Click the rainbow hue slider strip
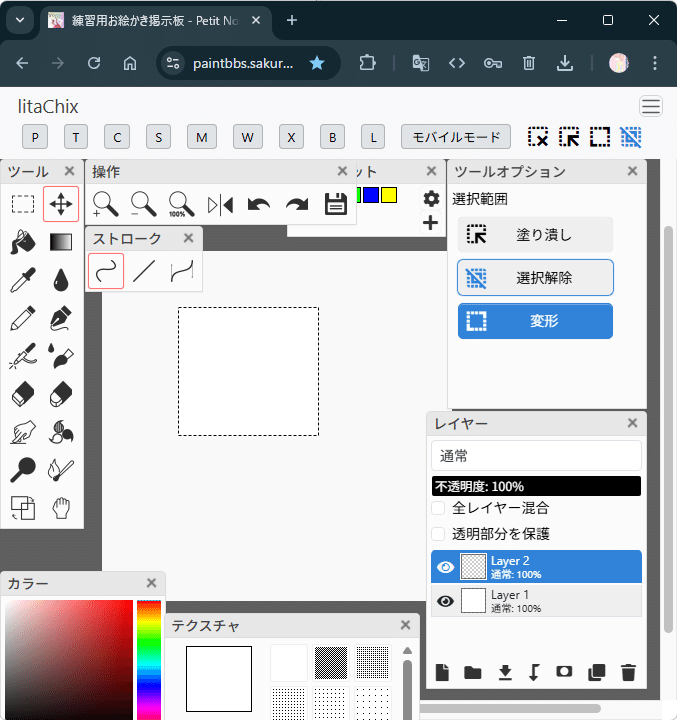Viewport: 677px width, 720px height. (x=149, y=659)
